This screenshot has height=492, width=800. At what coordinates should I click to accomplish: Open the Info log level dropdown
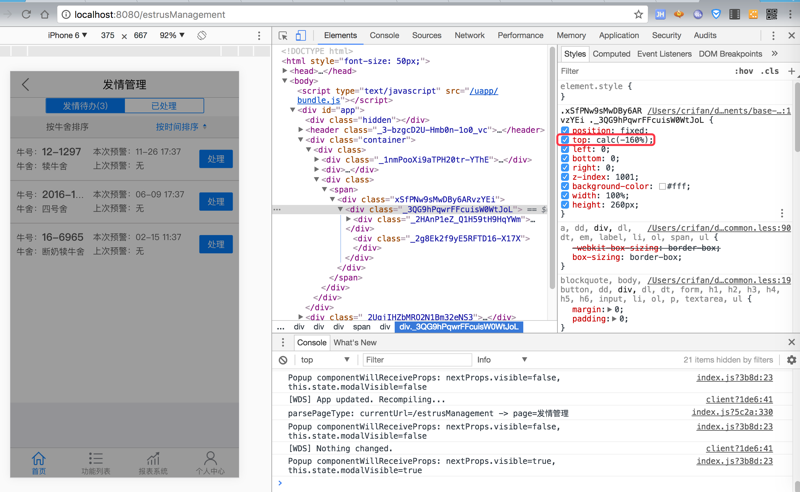(498, 360)
